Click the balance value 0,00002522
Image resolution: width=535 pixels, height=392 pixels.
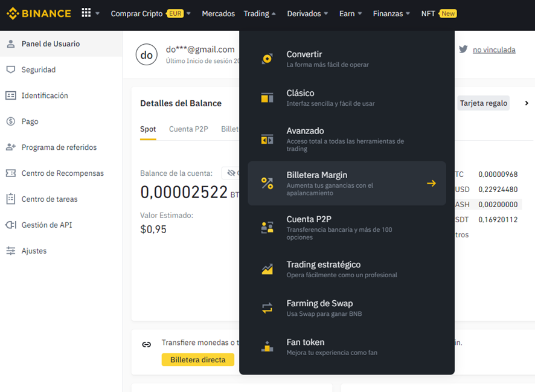[x=184, y=191]
